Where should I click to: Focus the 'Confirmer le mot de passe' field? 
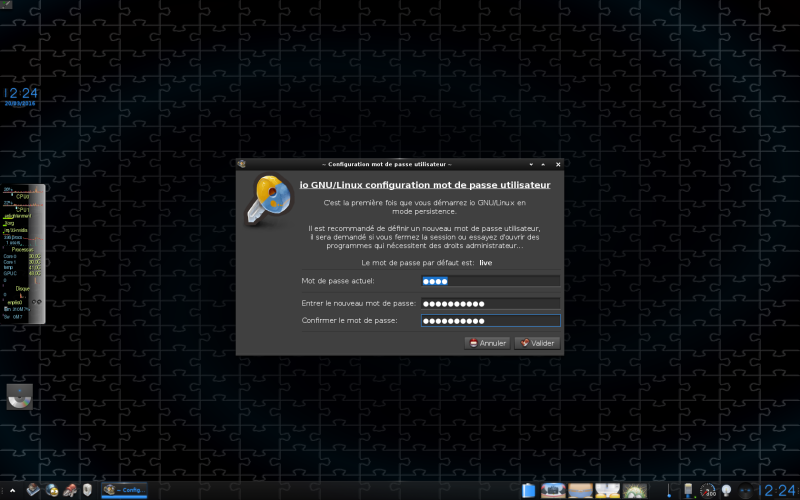pos(490,320)
